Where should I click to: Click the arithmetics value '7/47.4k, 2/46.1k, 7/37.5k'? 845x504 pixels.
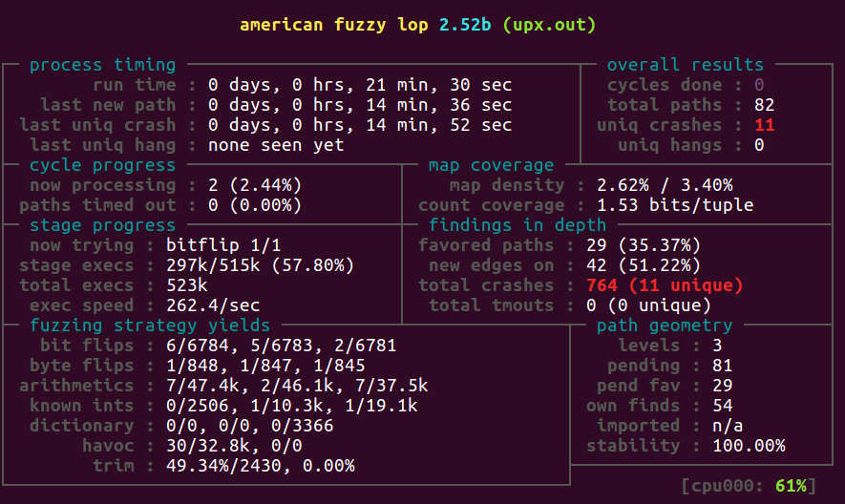click(297, 386)
